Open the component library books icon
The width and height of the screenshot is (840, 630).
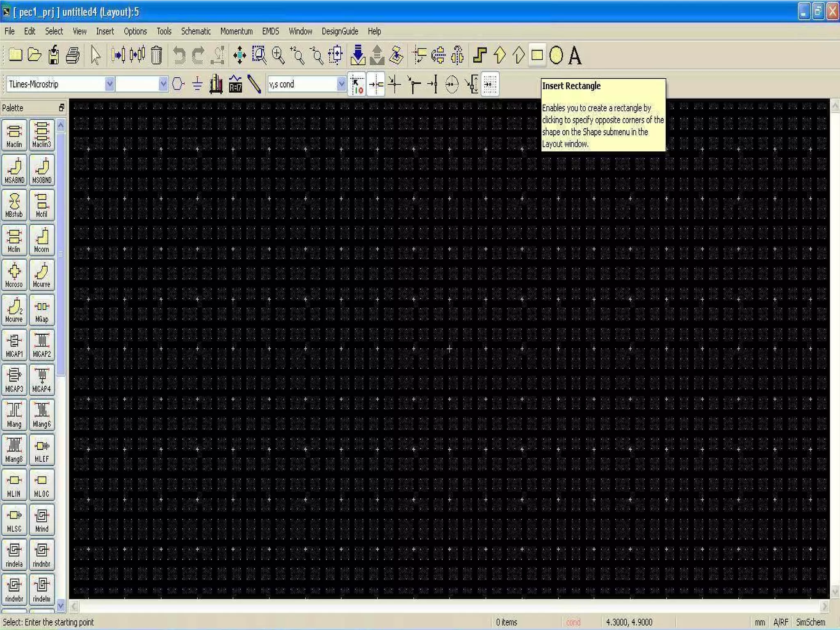[x=216, y=84]
